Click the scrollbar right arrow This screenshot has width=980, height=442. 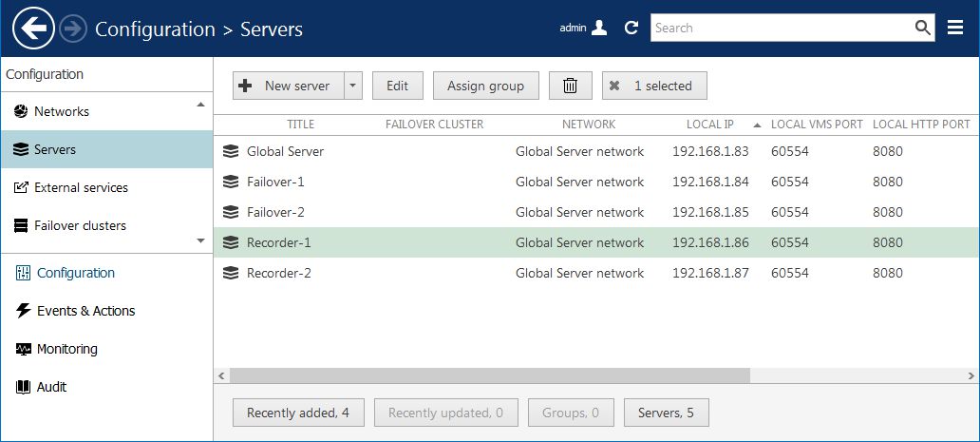pyautogui.click(x=971, y=375)
